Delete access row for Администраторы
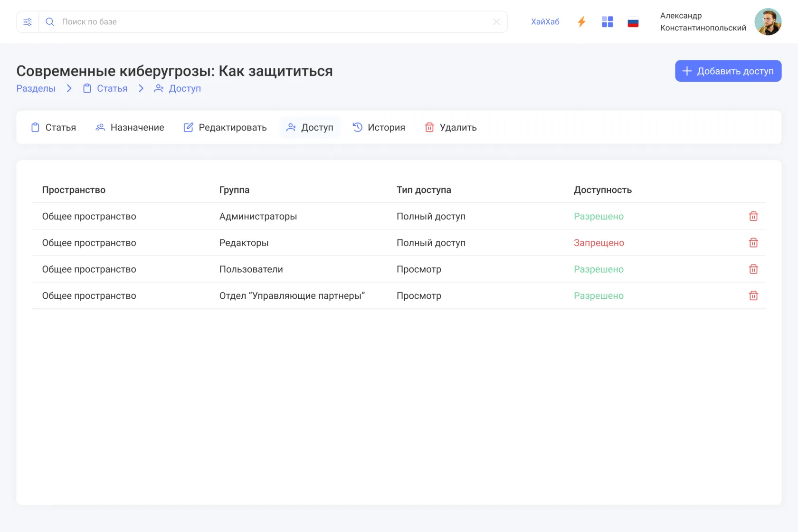The height and width of the screenshot is (532, 798). pos(753,216)
